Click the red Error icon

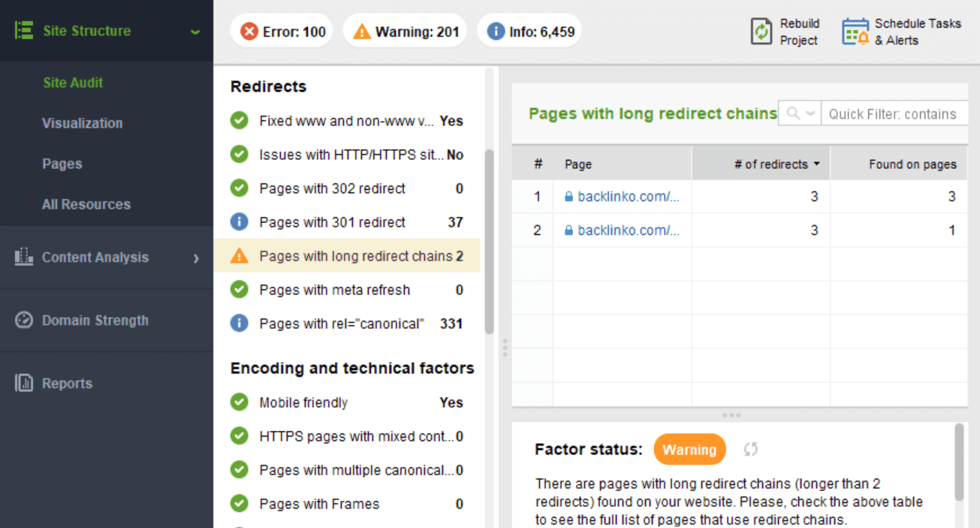(249, 32)
